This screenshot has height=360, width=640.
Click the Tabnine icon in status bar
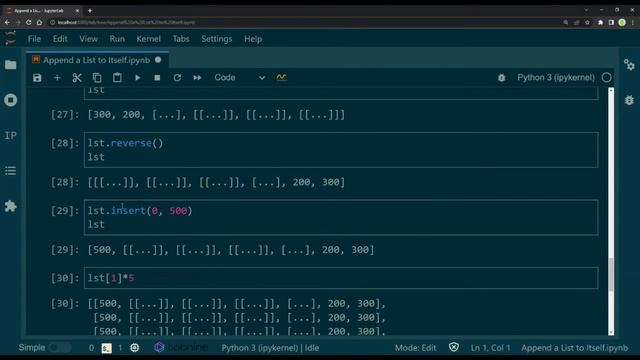159,347
